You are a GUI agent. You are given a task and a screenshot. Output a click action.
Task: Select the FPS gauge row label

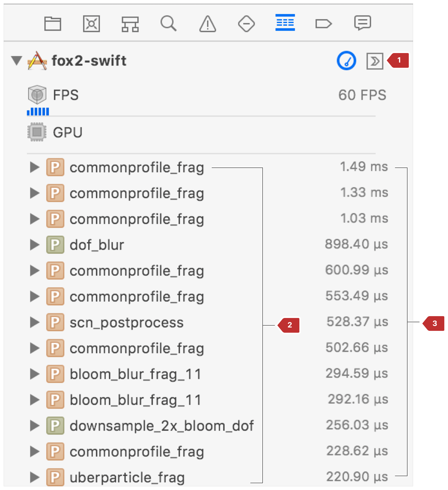click(x=66, y=95)
